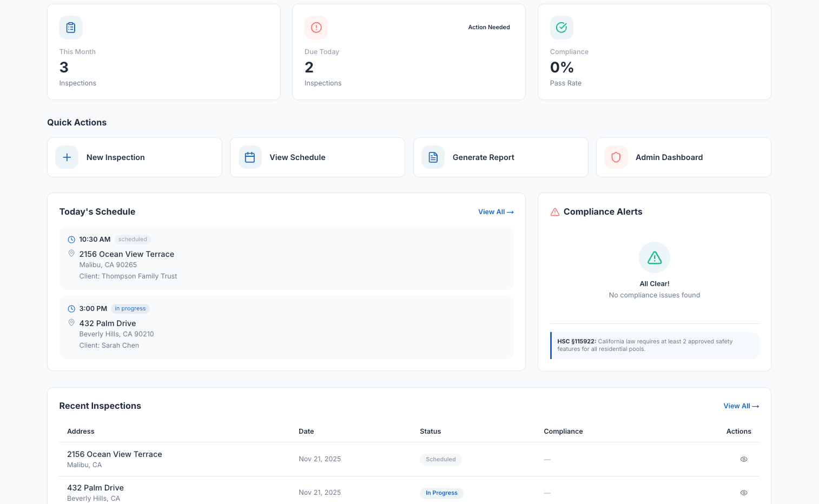Click the warning triangle beside Compliance Alerts

pyautogui.click(x=554, y=212)
